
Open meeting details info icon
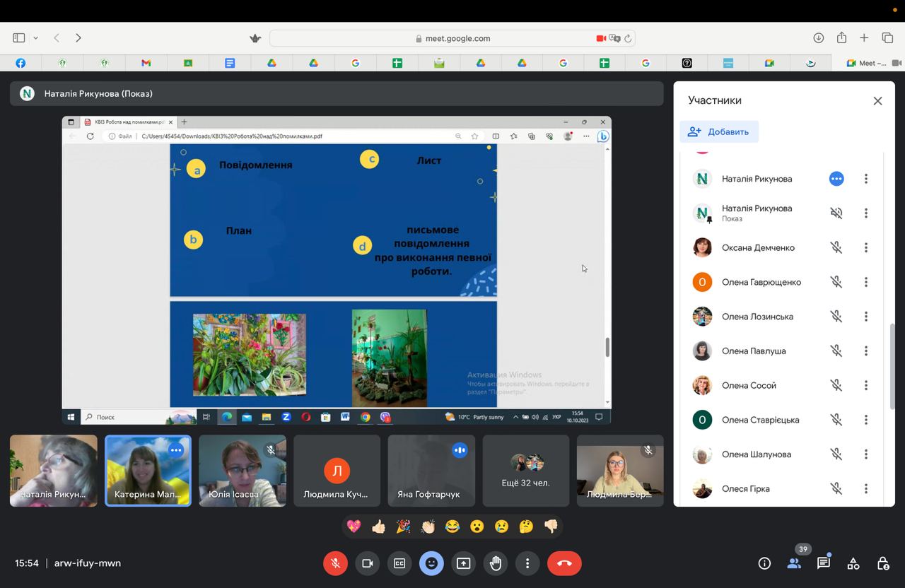[764, 563]
